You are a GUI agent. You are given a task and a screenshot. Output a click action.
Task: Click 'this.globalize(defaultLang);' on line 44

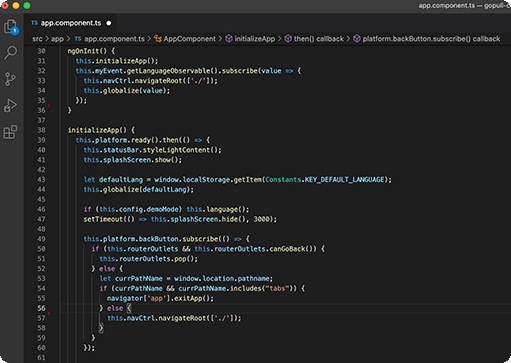[138, 190]
